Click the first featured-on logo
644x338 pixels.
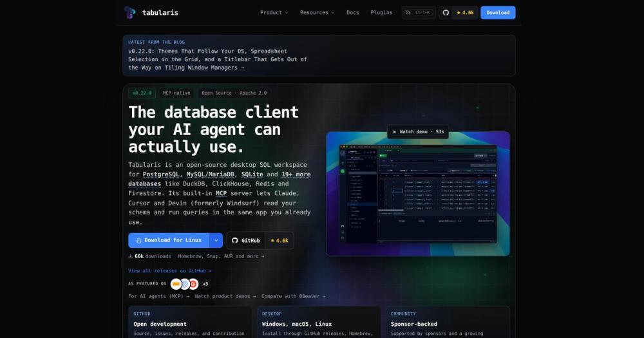[176, 284]
